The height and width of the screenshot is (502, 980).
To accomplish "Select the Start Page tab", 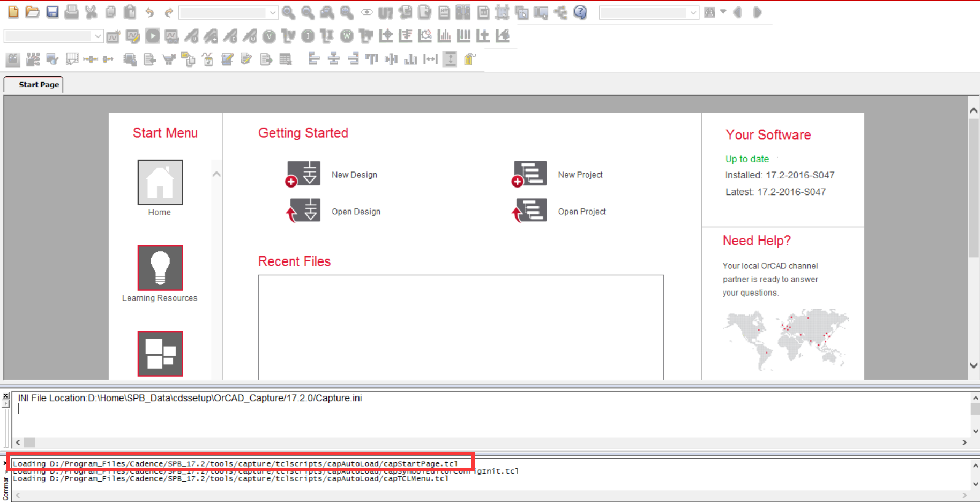I will [34, 85].
